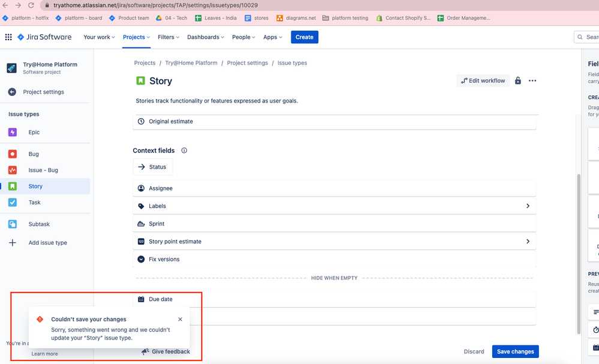
Task: Open the diagrams.net bookmark
Action: [x=296, y=18]
